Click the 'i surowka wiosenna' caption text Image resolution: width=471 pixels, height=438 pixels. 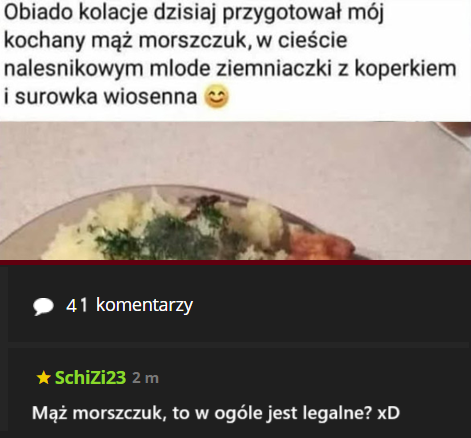point(100,97)
